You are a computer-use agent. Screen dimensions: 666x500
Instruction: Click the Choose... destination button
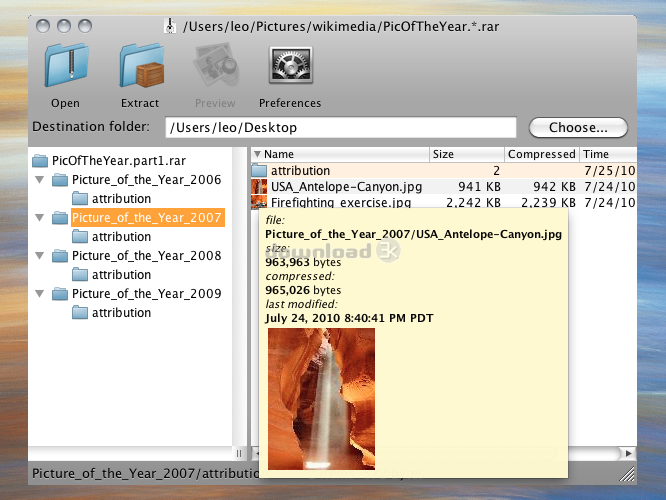click(578, 128)
